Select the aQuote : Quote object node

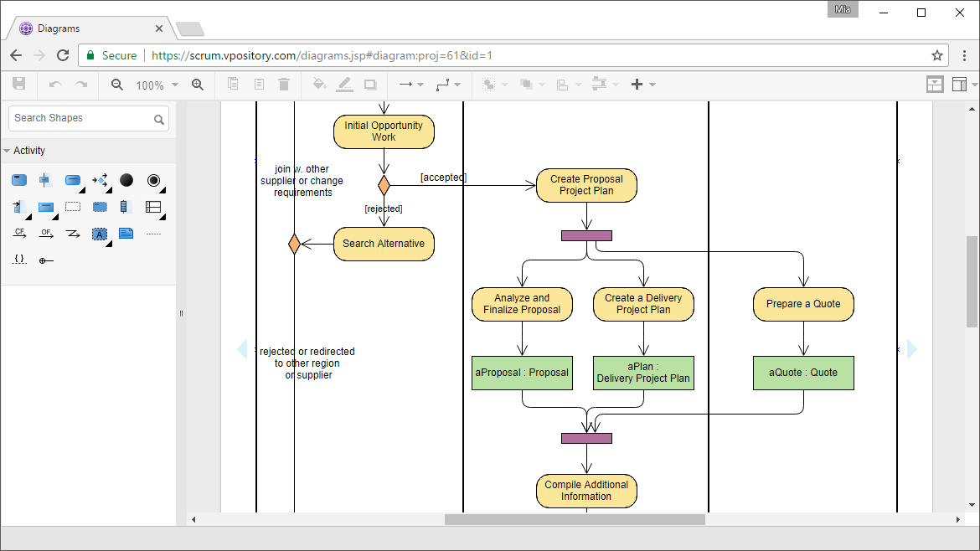coord(803,373)
